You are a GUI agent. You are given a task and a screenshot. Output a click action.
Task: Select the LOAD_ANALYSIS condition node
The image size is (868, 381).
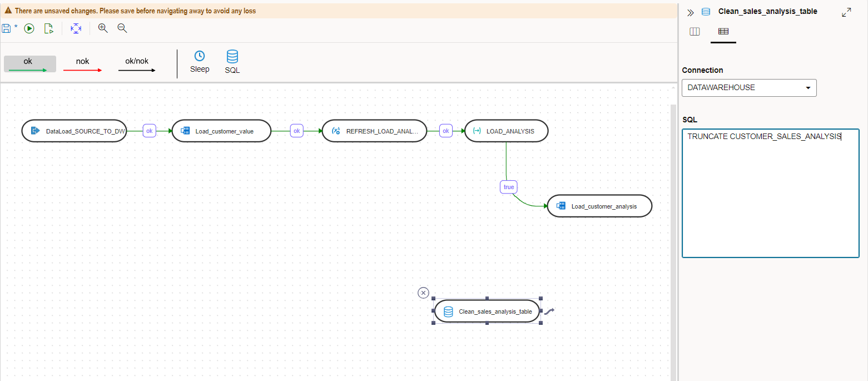[506, 131]
